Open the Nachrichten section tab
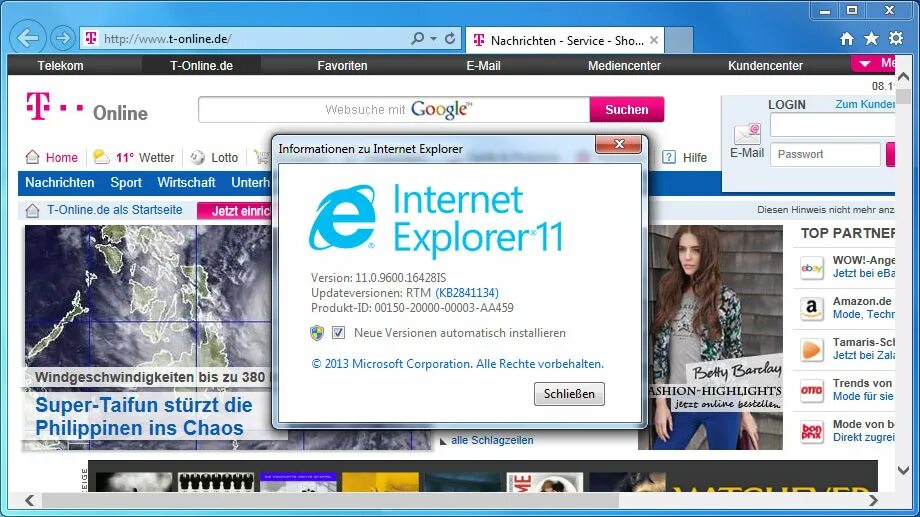920x517 pixels. click(x=59, y=183)
